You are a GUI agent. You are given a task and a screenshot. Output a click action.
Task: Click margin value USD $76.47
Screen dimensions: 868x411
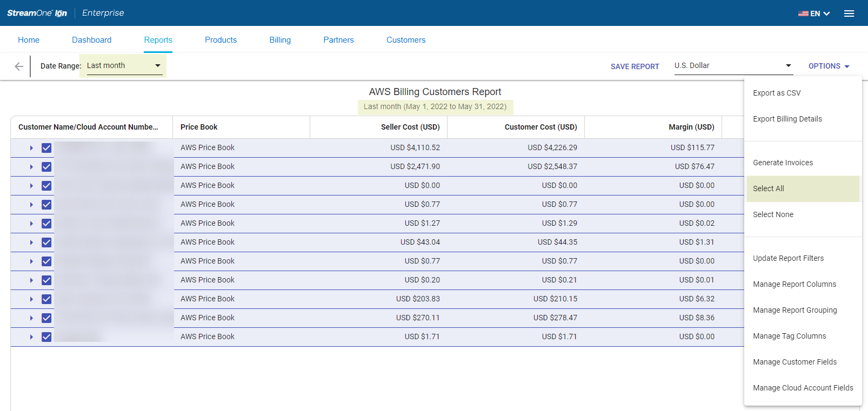pyautogui.click(x=695, y=166)
